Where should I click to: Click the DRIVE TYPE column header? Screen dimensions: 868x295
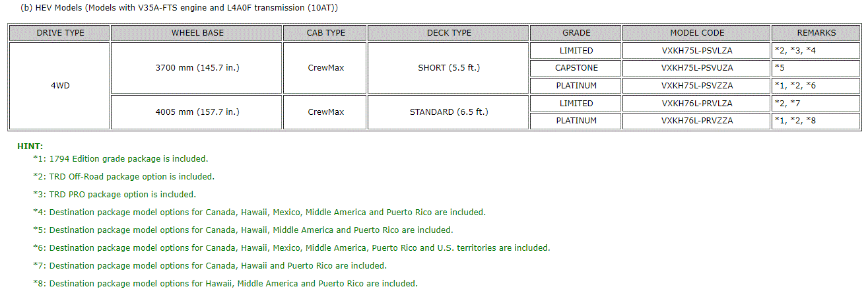tap(59, 32)
